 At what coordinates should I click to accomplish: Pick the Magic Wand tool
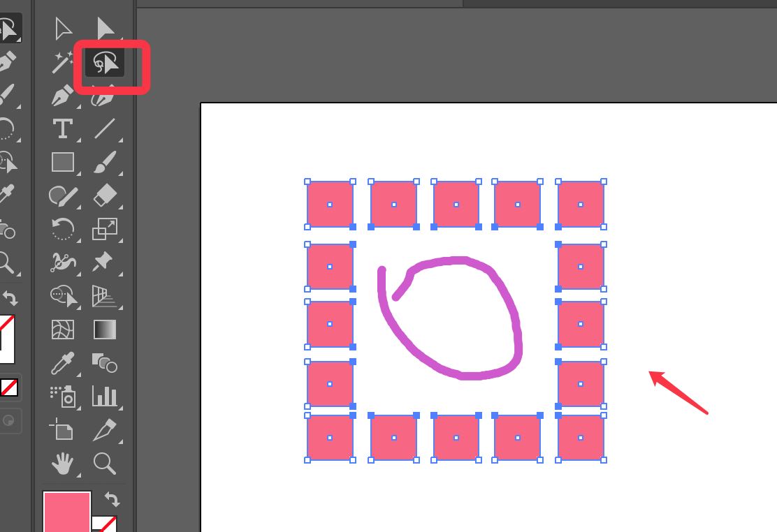63,63
